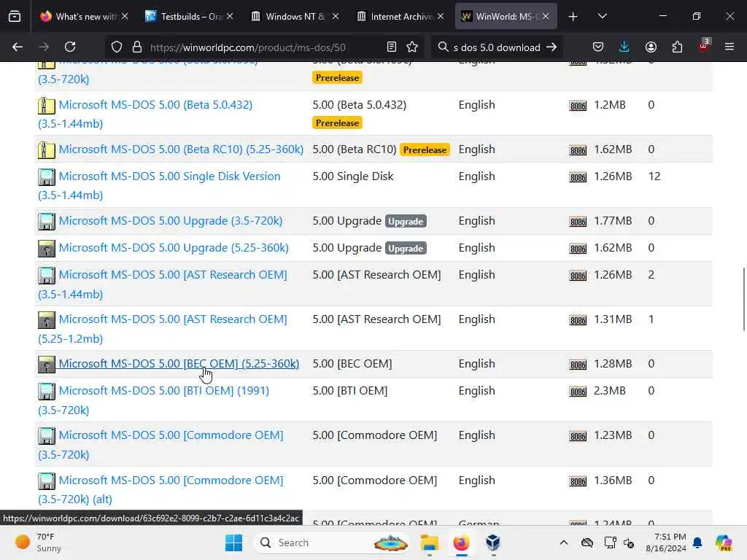Click the search box with dos 5.0 download
Image resolution: width=747 pixels, height=560 pixels.
pos(495,47)
